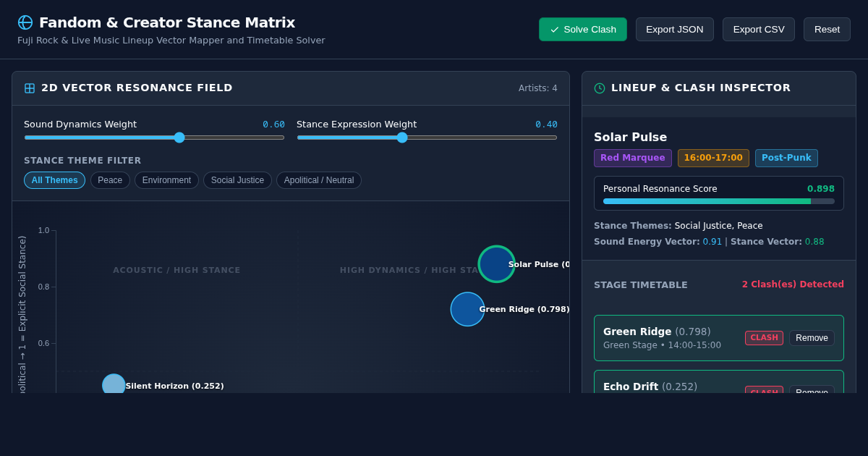868x456 pixels.
Task: Click the Green Ridge (0.798) chart label
Action: [524, 309]
